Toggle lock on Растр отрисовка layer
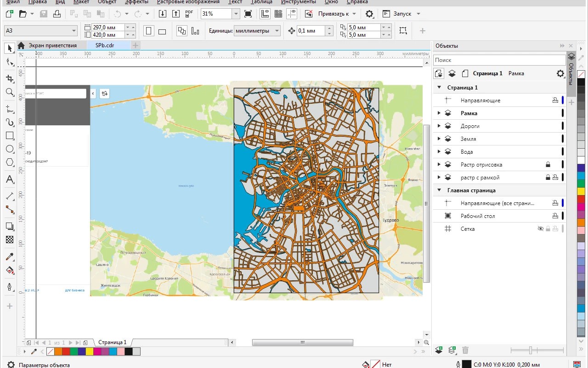588x368 pixels. tap(548, 164)
